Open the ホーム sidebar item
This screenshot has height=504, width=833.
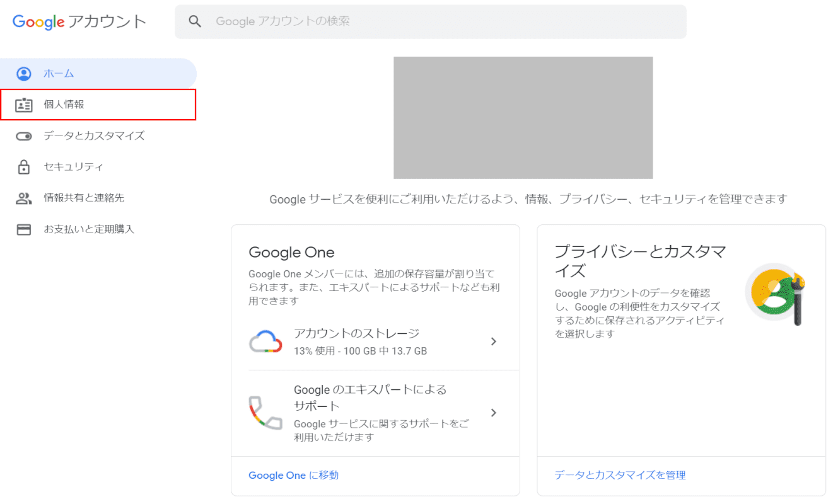click(98, 74)
